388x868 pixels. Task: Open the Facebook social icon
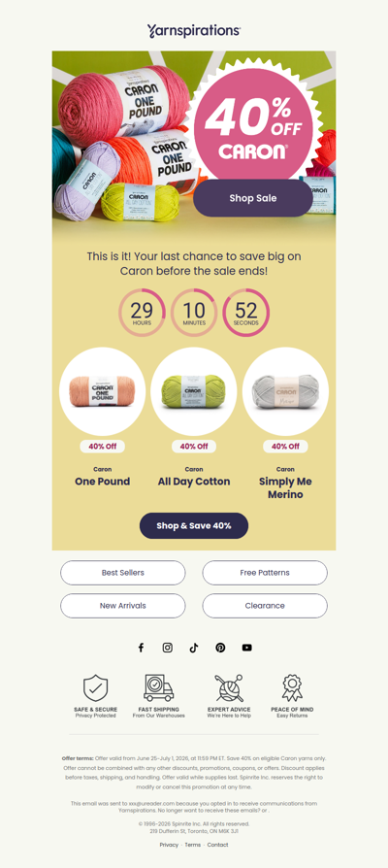[141, 648]
